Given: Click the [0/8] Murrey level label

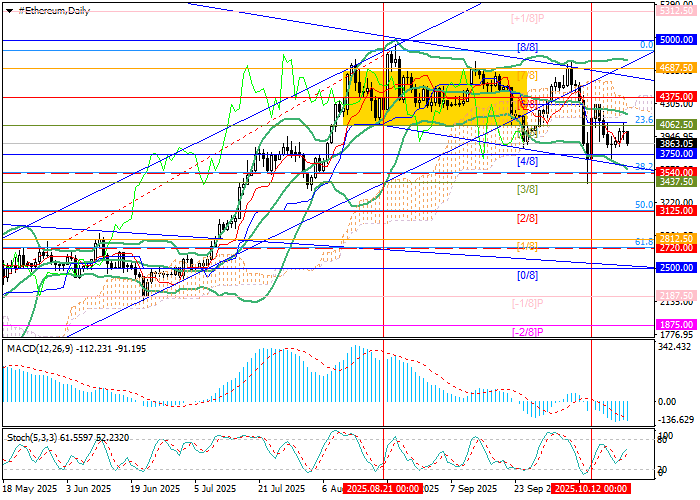Looking at the screenshot, I should [527, 274].
